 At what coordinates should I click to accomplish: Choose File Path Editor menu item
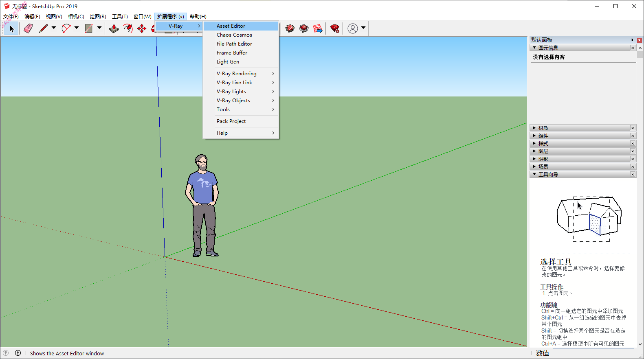tap(241, 44)
